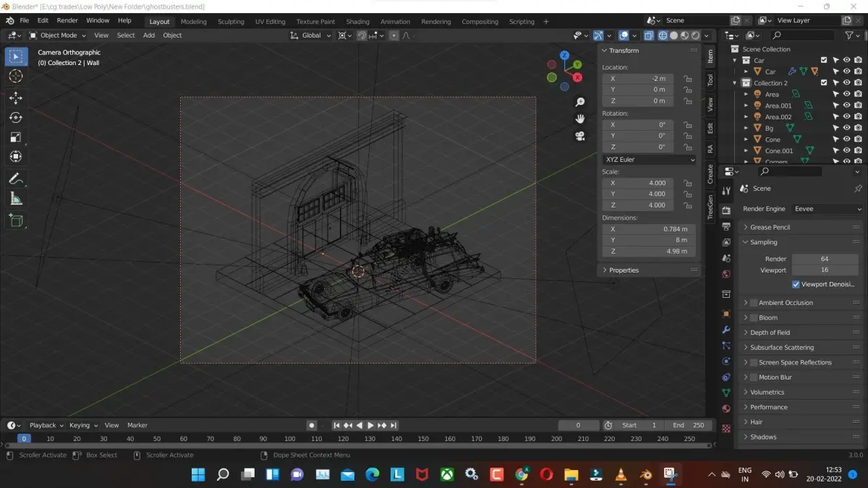Switch to the Sculpting workspace tab

[231, 22]
